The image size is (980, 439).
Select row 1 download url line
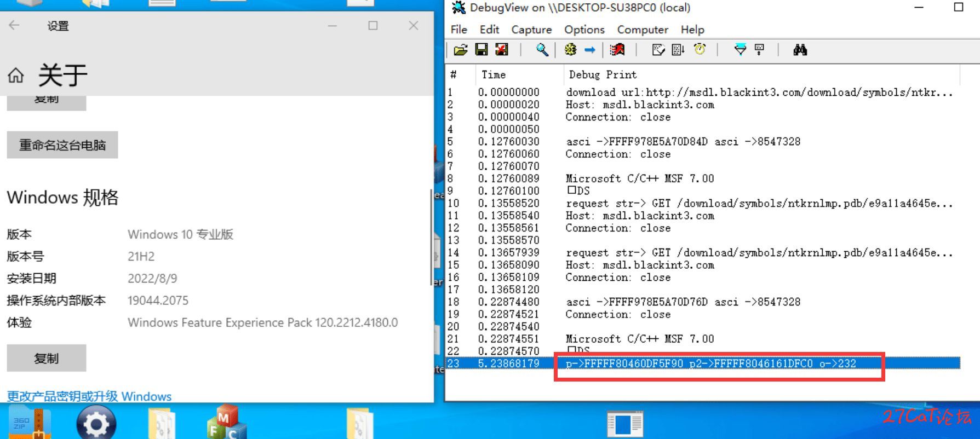(x=703, y=92)
